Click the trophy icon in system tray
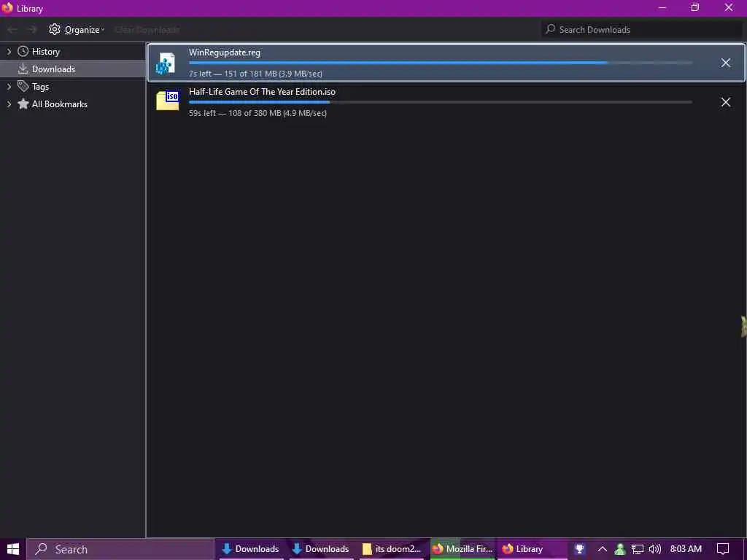747x560 pixels. (579, 549)
